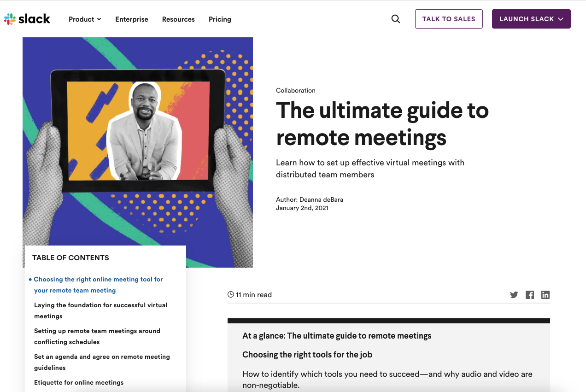Screen dimensions: 586x392
Task: Share article via LinkedIn icon
Action: [545, 295]
